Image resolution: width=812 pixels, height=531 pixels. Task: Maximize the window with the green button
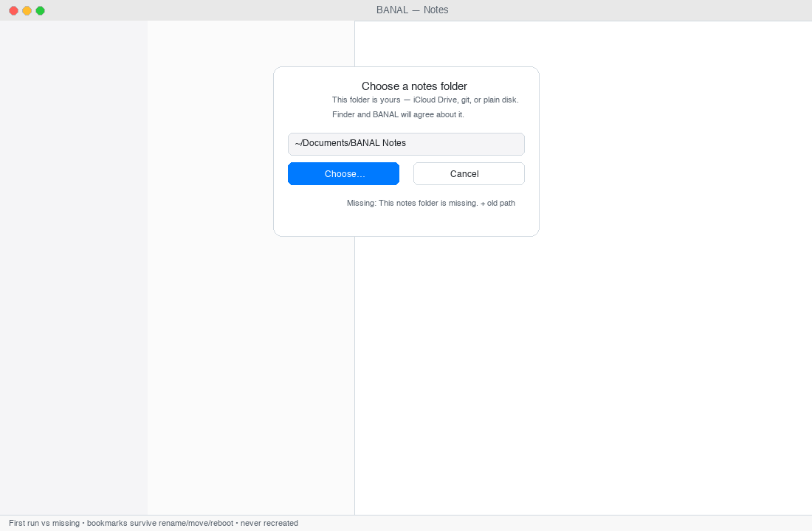coord(41,10)
